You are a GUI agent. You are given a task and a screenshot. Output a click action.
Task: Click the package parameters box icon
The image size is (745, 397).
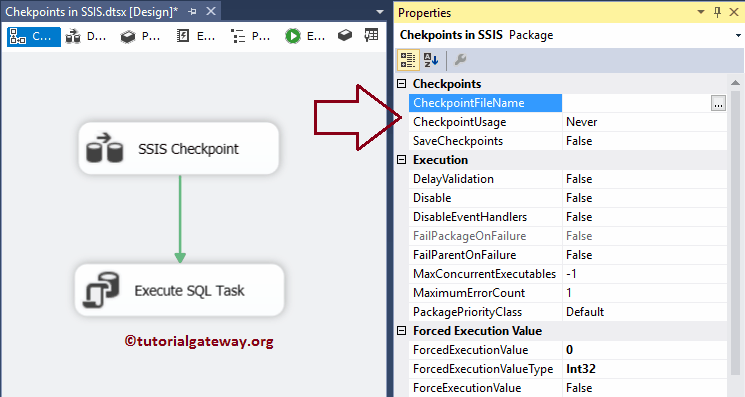point(345,36)
